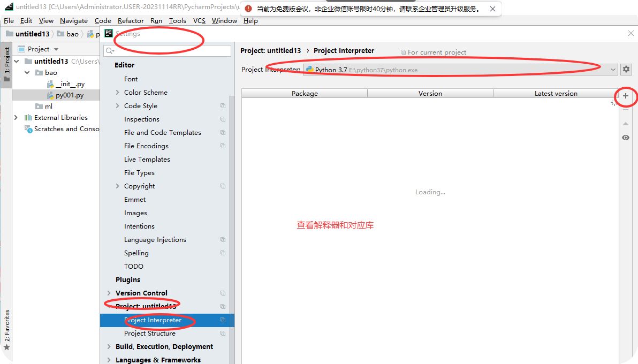Expand External Libraries in project tree
638x364 pixels.
pos(16,118)
